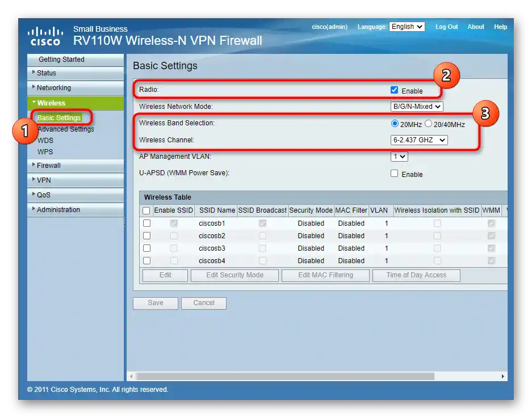Expand the Administration menu section
The image size is (532, 418).
(x=76, y=209)
